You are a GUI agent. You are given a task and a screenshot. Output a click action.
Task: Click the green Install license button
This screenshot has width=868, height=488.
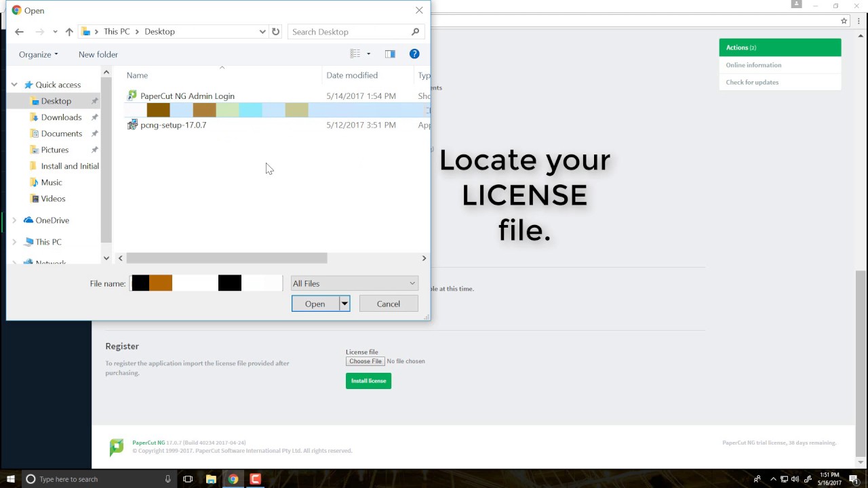(368, 381)
